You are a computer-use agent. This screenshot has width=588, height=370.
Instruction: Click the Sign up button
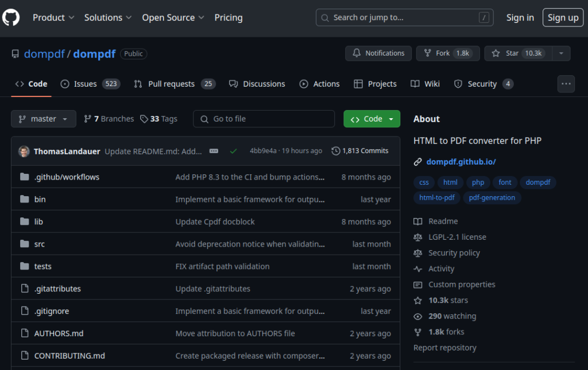(563, 18)
